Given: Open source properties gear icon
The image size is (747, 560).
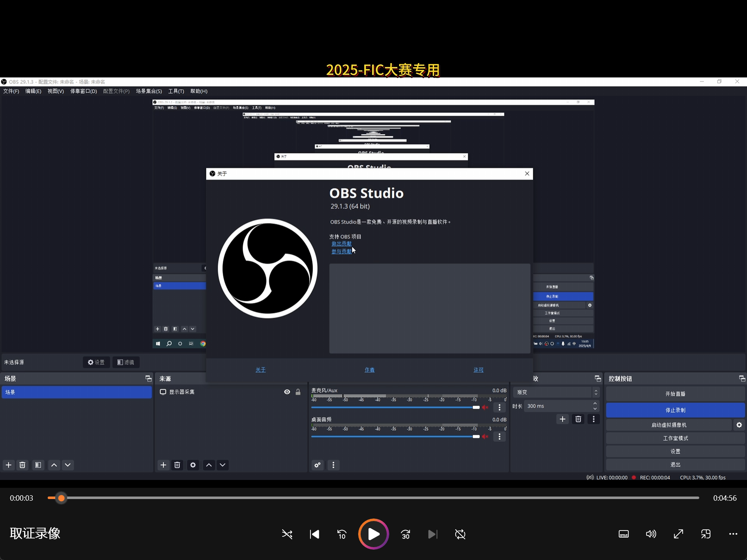Looking at the screenshot, I should [193, 465].
